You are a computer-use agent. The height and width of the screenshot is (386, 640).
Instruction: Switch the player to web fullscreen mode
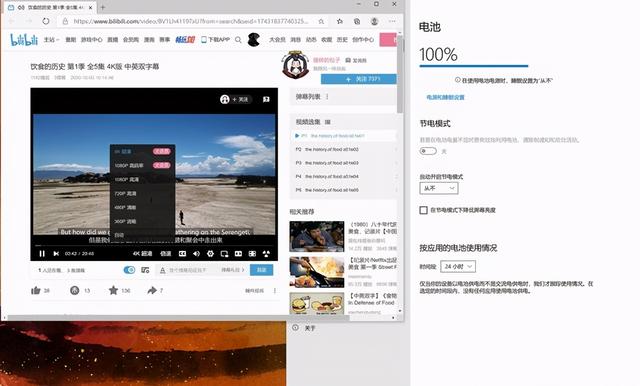pos(252,253)
